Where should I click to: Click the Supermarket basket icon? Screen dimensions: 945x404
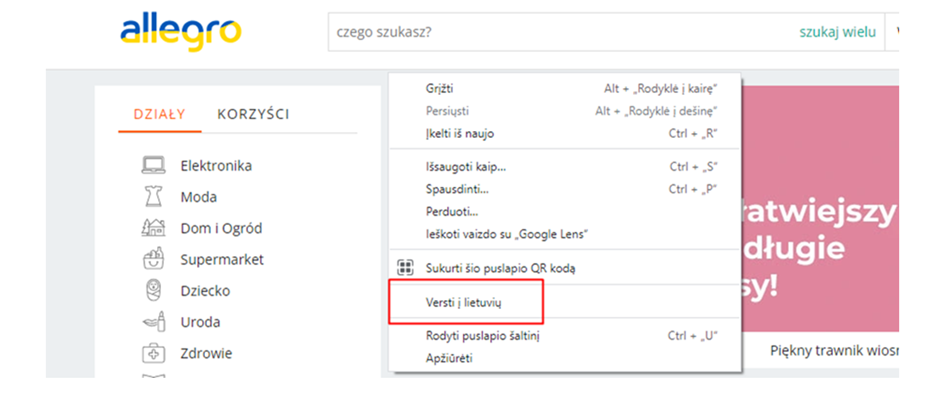(152, 259)
